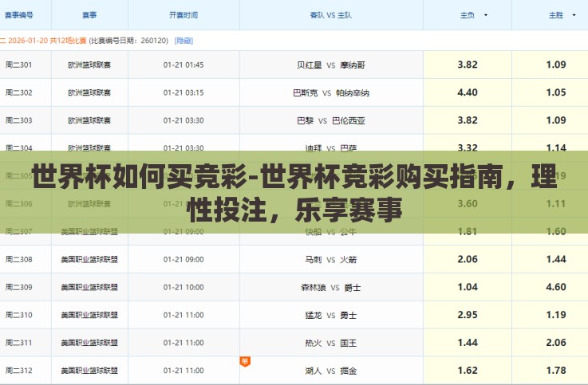Click the 赛事编号 column header
The height and width of the screenshot is (385, 588).
coord(19,15)
